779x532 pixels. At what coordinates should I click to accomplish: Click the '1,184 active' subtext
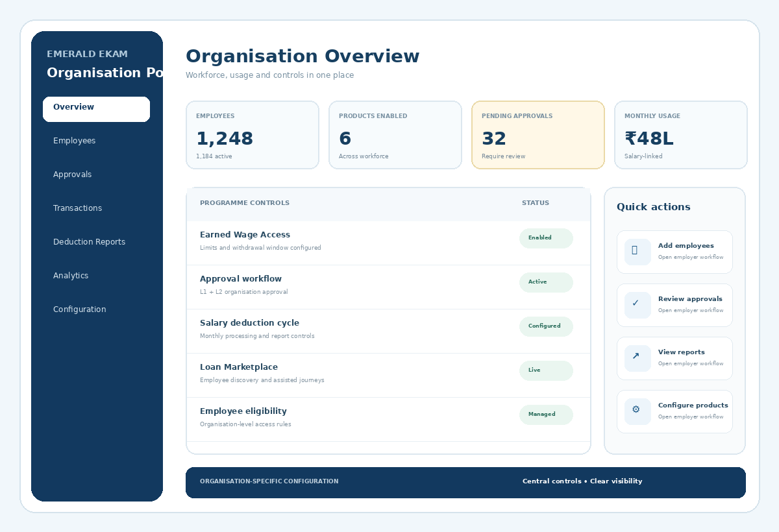point(214,156)
